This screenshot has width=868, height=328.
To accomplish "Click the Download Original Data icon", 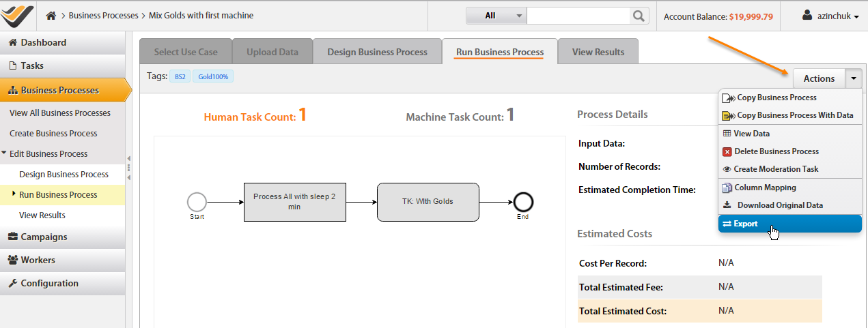I will click(x=727, y=205).
